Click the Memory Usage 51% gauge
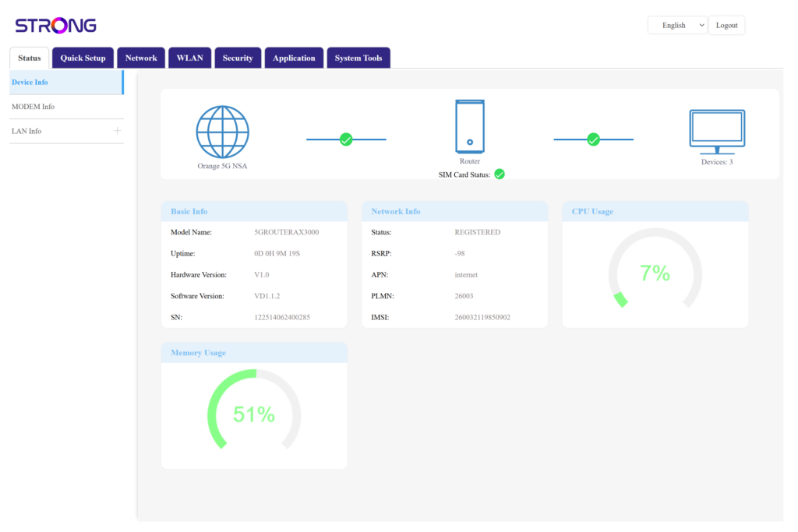The image size is (798, 532). (x=254, y=415)
